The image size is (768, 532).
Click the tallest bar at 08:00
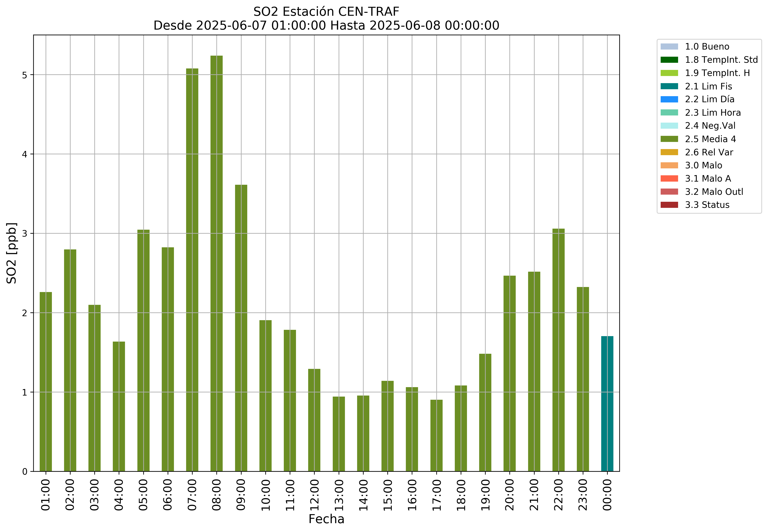pos(216,263)
